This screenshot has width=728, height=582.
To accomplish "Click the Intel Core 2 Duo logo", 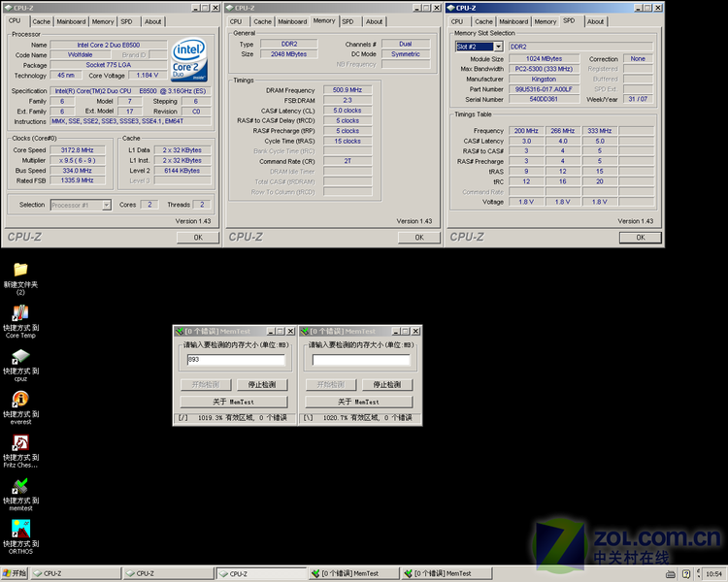I will [x=189, y=60].
